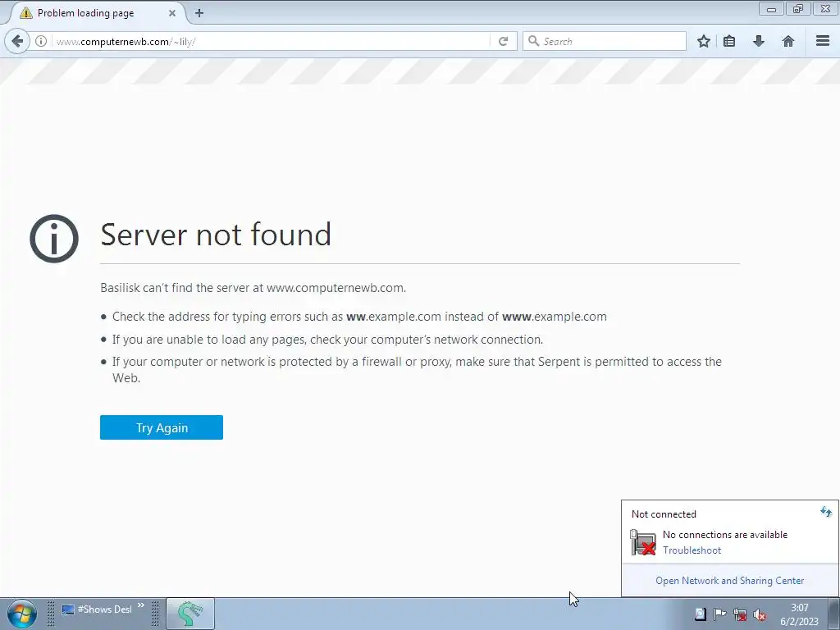The width and height of the screenshot is (840, 630).
Task: Open the Windows Start orb
Action: (x=22, y=614)
